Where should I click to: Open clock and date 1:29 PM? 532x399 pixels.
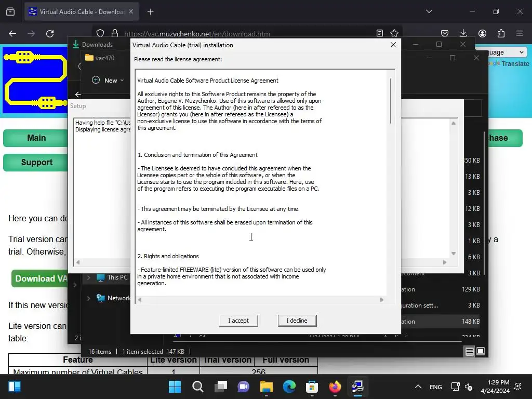pyautogui.click(x=495, y=387)
